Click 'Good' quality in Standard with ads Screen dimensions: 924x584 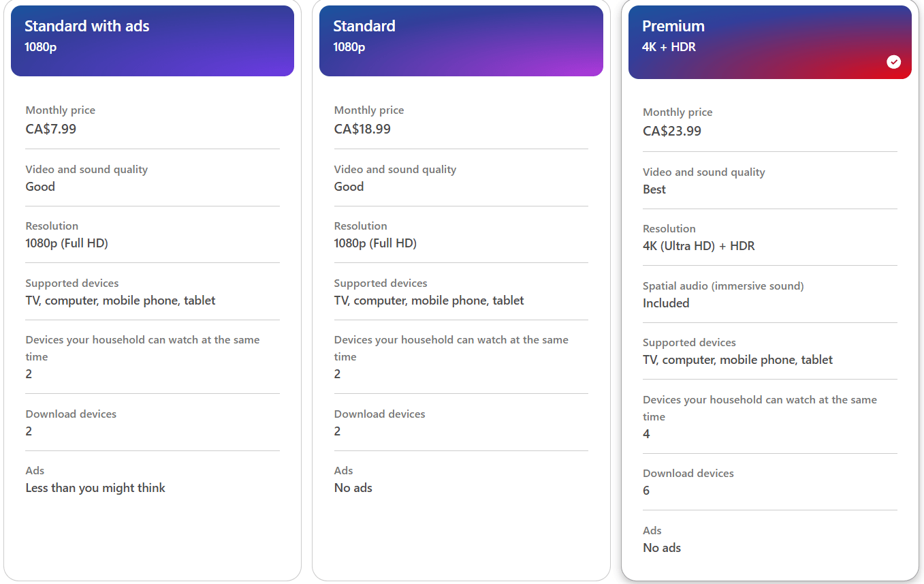tap(40, 187)
